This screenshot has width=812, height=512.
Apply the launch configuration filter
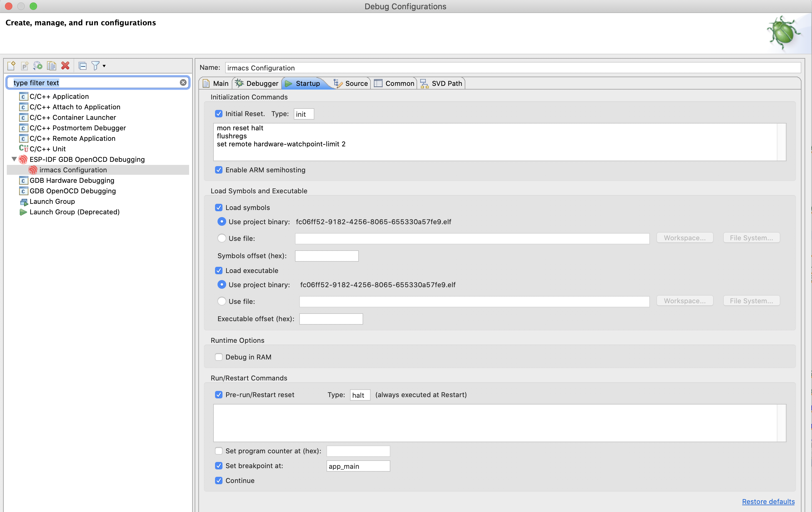click(x=96, y=66)
